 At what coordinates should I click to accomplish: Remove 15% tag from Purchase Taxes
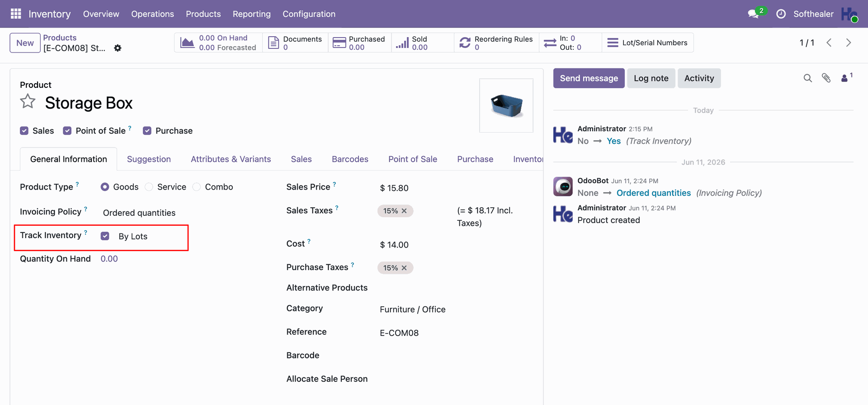(404, 268)
